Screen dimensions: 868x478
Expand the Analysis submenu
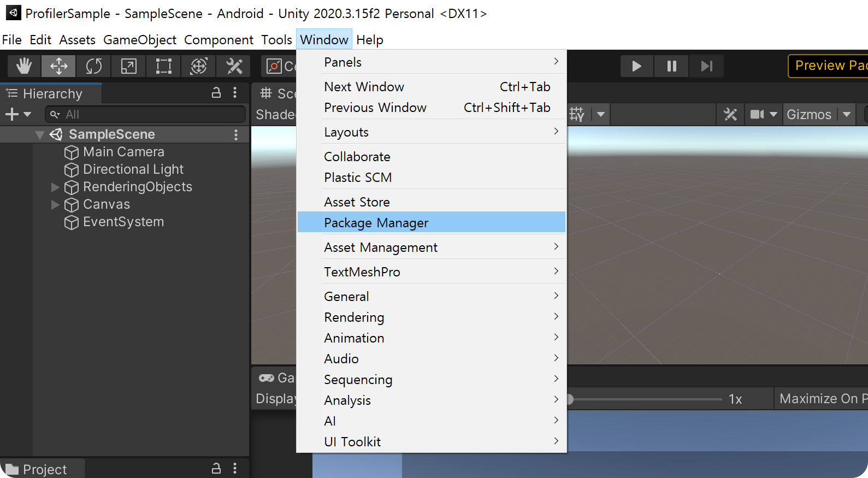tap(432, 400)
